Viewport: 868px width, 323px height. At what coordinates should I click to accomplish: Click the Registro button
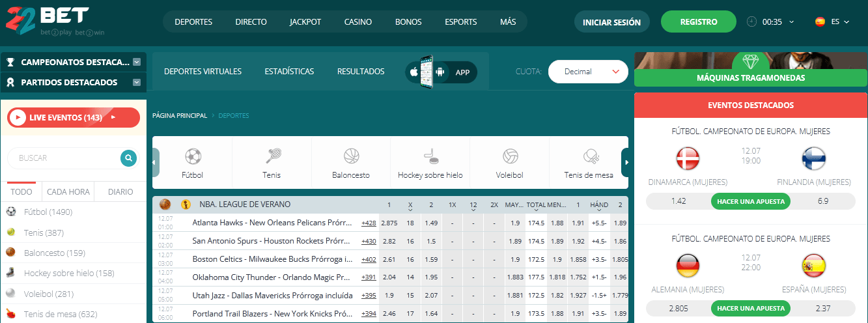[x=699, y=21]
